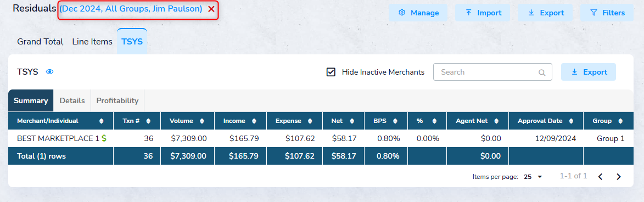Viewport: 644px width, 202px height.
Task: Export the TSYS table
Action: click(589, 72)
